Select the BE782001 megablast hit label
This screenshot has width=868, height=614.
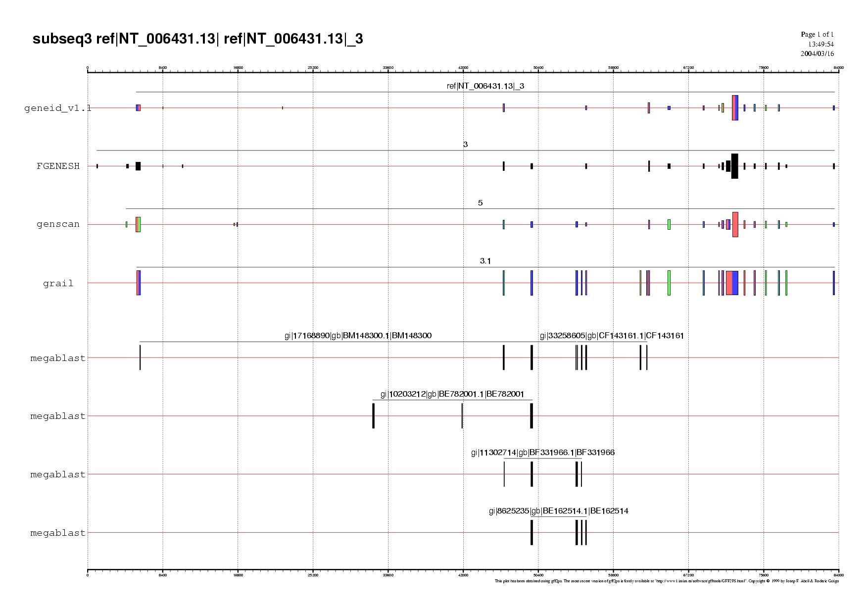(x=452, y=394)
